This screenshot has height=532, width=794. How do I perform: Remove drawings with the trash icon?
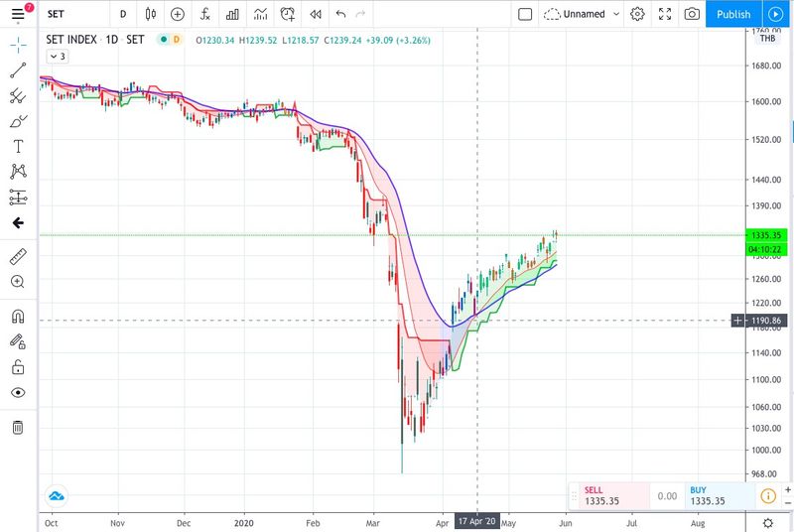click(18, 427)
